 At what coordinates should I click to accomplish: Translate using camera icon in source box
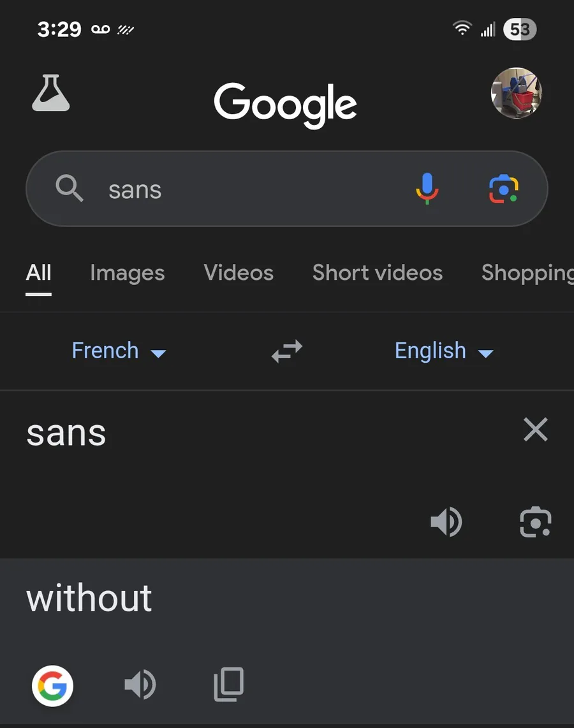point(536,522)
